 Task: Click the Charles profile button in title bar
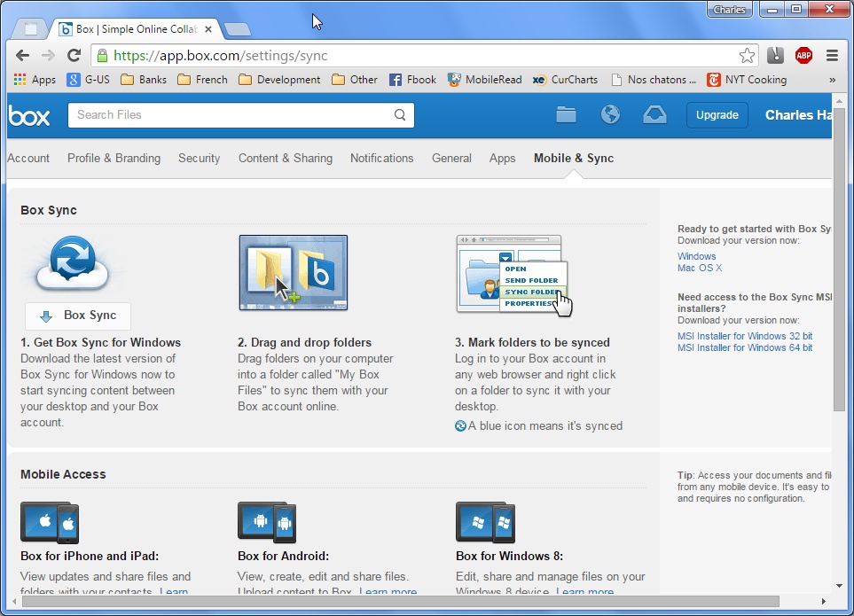[x=729, y=9]
